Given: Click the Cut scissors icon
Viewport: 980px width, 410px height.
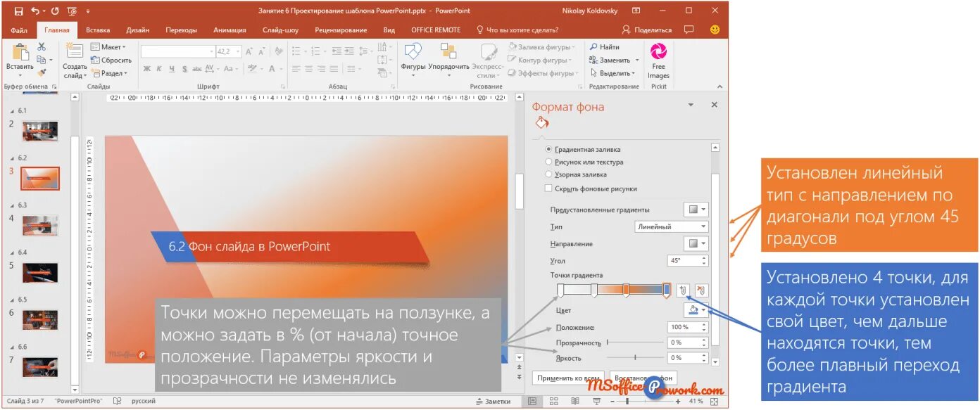Looking at the screenshot, I should tap(42, 46).
